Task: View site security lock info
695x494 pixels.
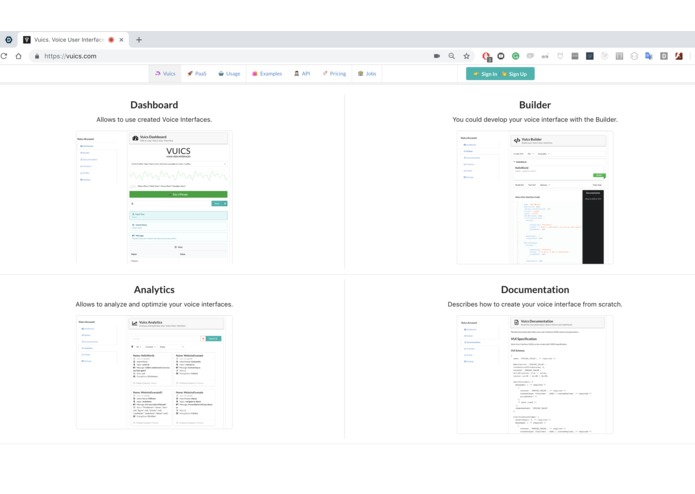Action: click(x=37, y=56)
